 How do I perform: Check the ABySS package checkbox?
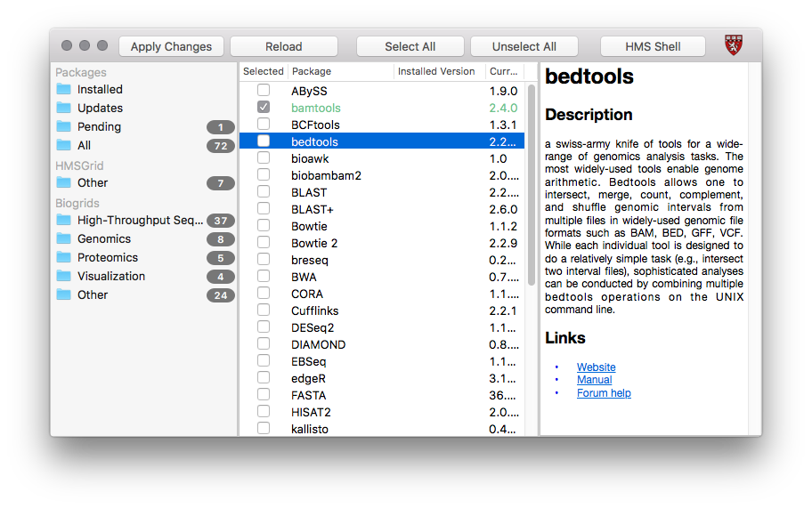click(264, 90)
